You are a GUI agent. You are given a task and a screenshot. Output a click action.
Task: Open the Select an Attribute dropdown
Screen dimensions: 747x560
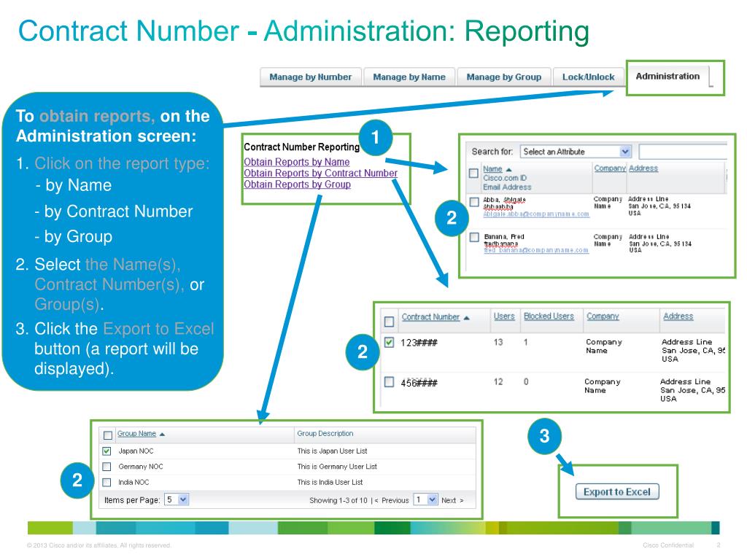click(576, 152)
